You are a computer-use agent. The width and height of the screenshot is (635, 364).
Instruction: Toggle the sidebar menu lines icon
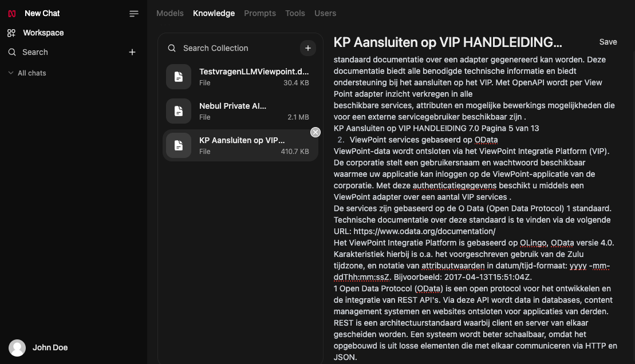coord(133,14)
